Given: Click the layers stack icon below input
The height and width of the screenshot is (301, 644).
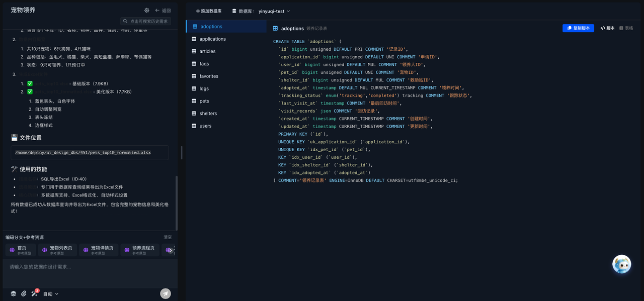Looking at the screenshot, I should pyautogui.click(x=14, y=293).
